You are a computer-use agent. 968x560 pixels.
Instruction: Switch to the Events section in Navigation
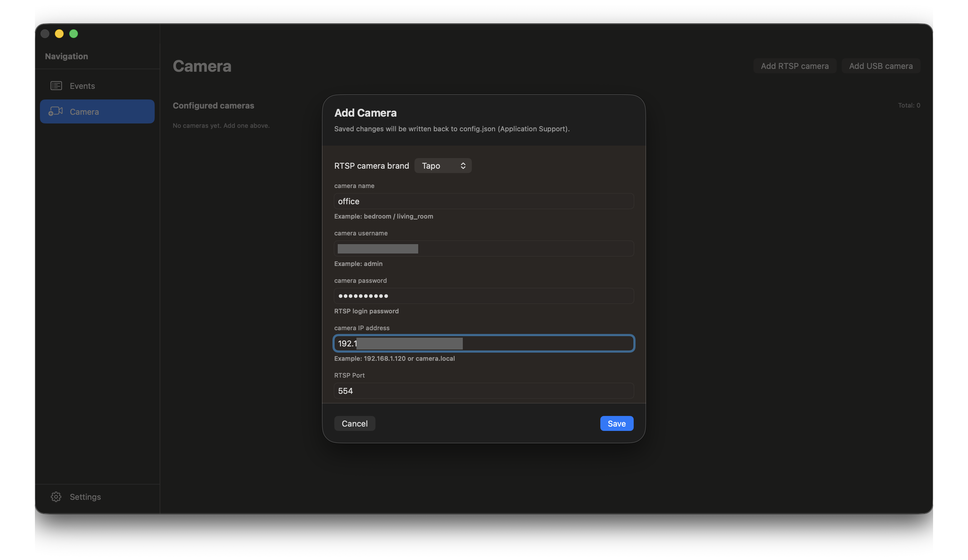[82, 86]
